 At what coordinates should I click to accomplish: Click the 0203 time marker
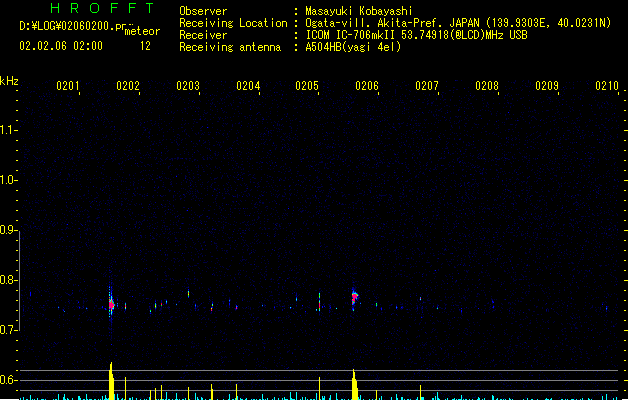tap(188, 85)
